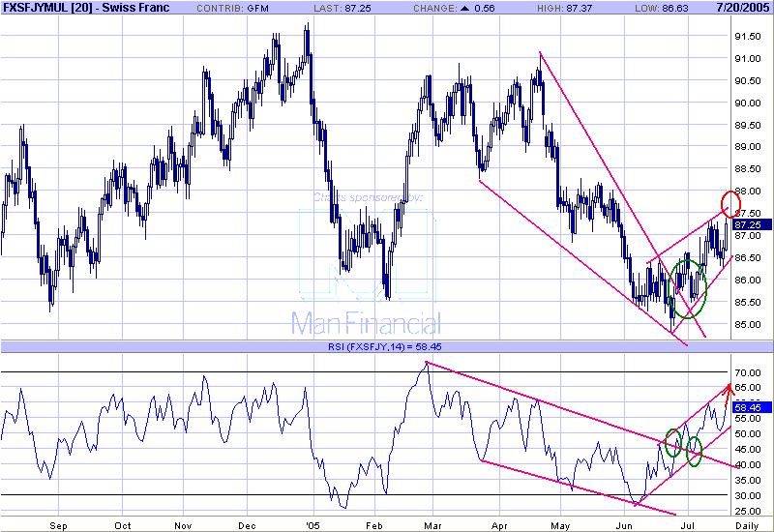The width and height of the screenshot is (774, 532).
Task: Click the 55.00 RSI axis label
Action: tap(747, 419)
